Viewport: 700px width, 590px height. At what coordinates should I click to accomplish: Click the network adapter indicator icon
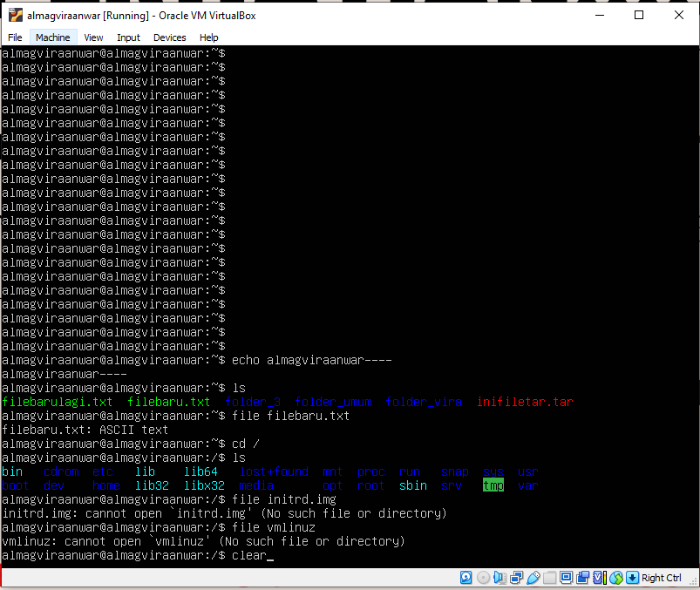(x=517, y=578)
